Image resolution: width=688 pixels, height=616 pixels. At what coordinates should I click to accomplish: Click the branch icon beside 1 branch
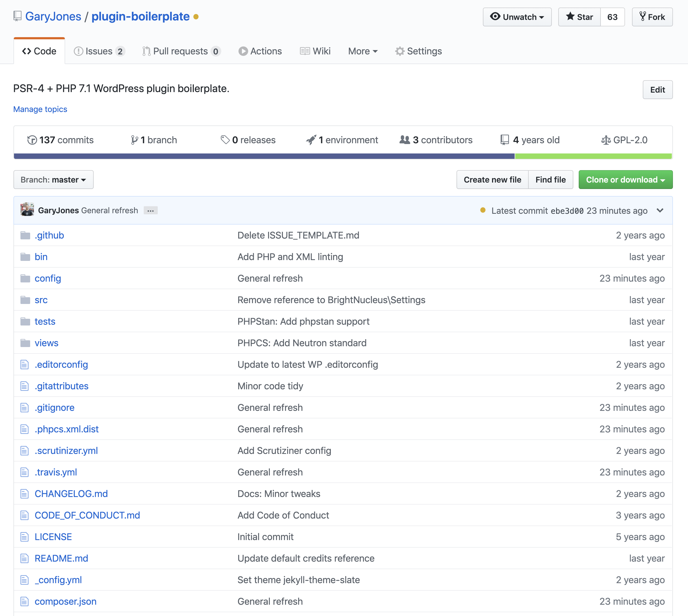click(x=134, y=140)
